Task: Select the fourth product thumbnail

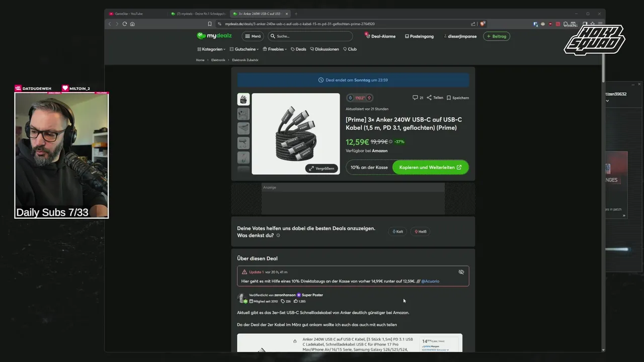Action: click(x=244, y=143)
